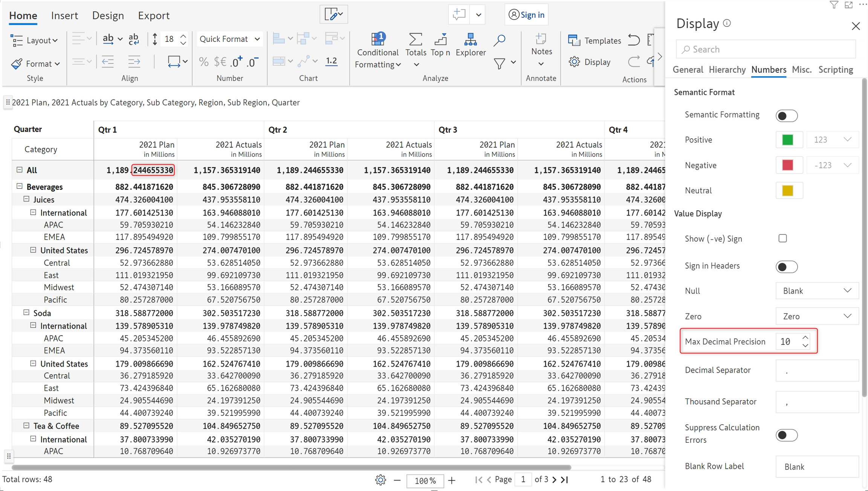868x491 pixels.
Task: Open Conditional Formatting icon
Action: tap(377, 39)
